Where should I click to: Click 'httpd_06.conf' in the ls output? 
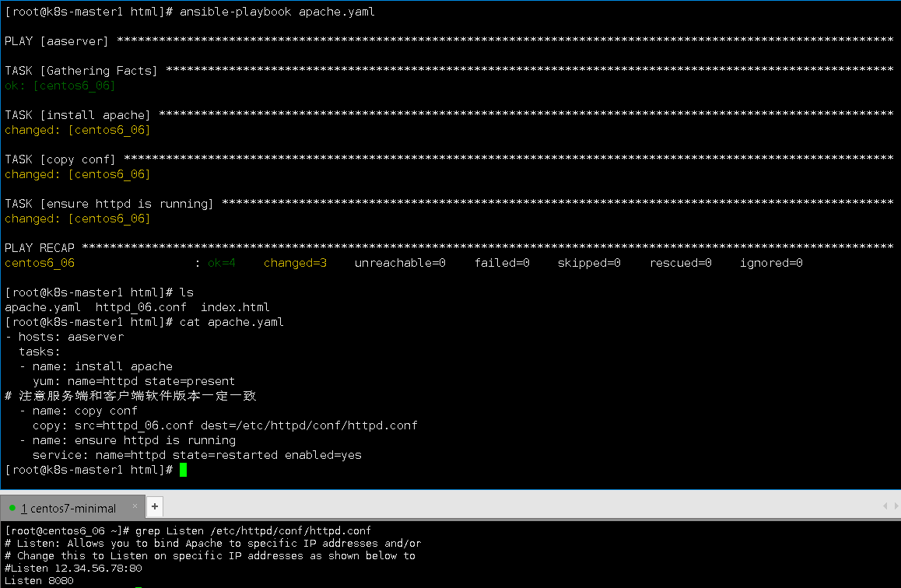(141, 307)
